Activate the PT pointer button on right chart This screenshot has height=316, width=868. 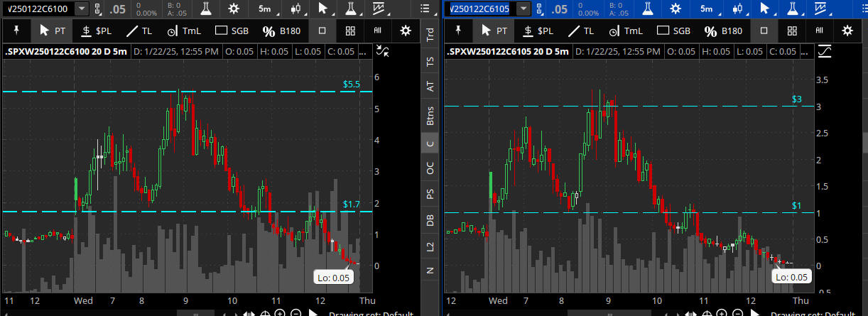(x=494, y=31)
